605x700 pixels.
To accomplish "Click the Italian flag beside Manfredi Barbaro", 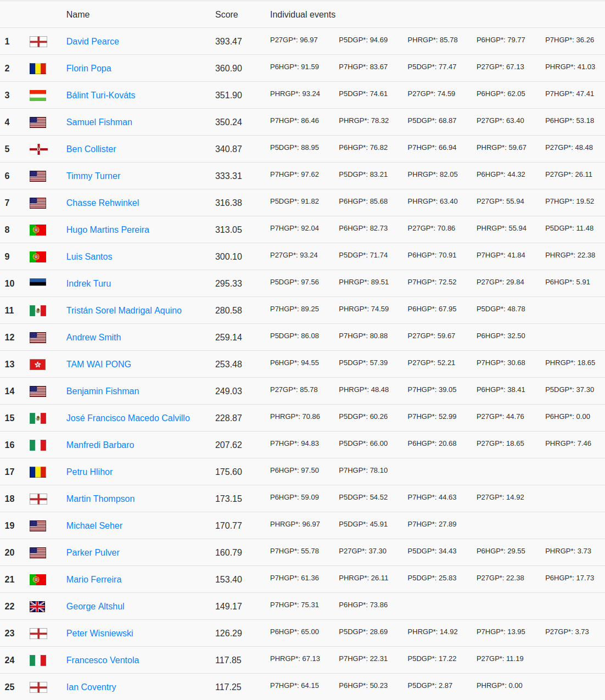I will click(x=38, y=445).
